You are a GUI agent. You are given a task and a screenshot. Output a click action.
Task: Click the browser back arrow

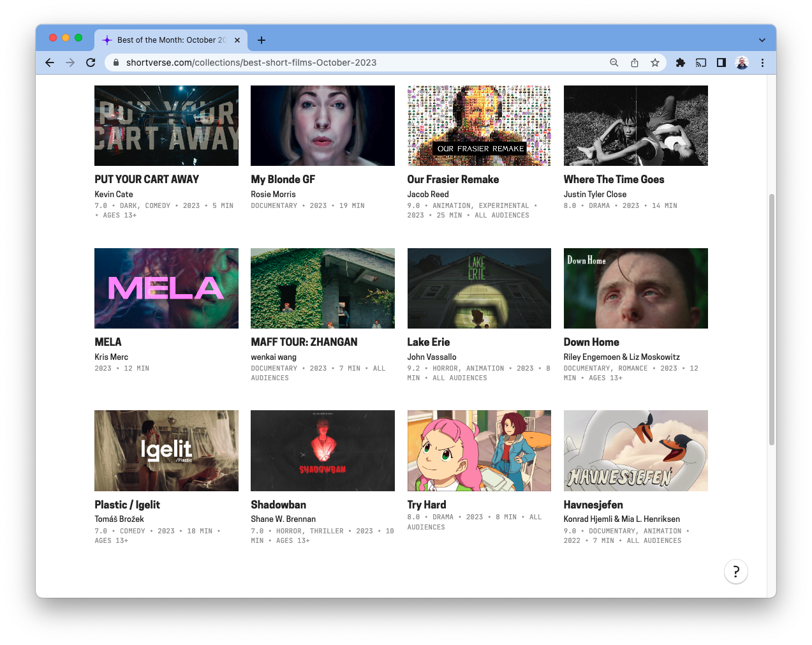[50, 63]
